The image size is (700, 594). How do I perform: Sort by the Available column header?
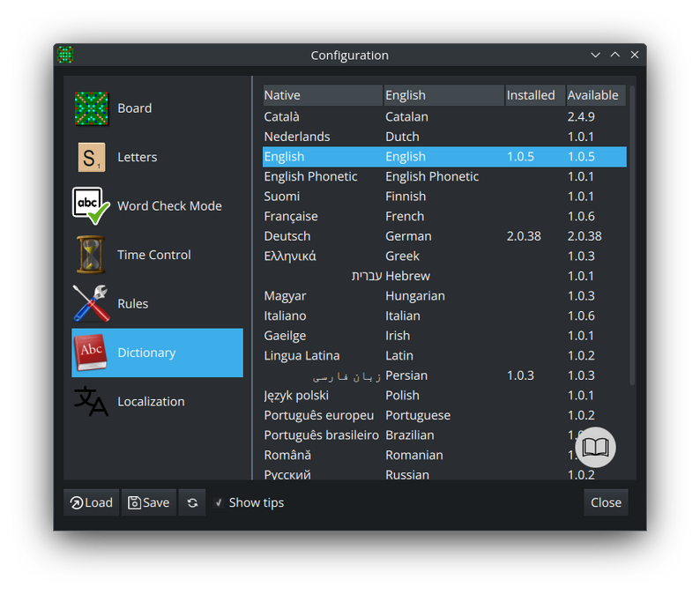pos(596,95)
